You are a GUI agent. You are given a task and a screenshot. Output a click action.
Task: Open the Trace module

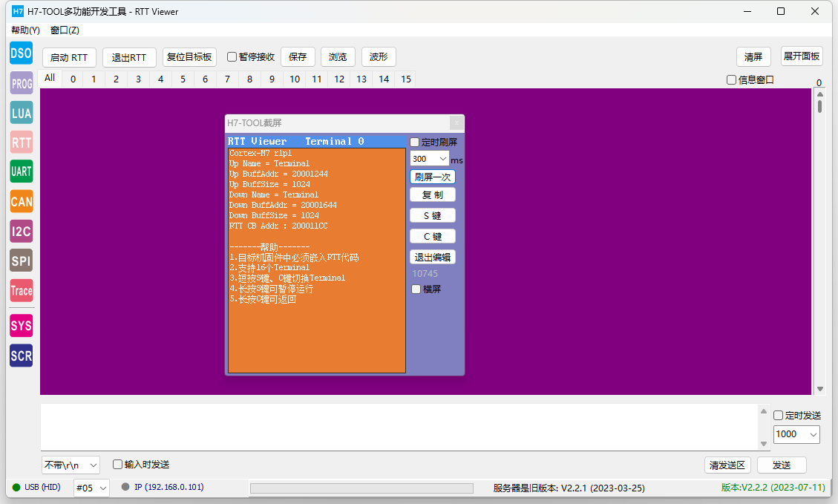[x=22, y=291]
